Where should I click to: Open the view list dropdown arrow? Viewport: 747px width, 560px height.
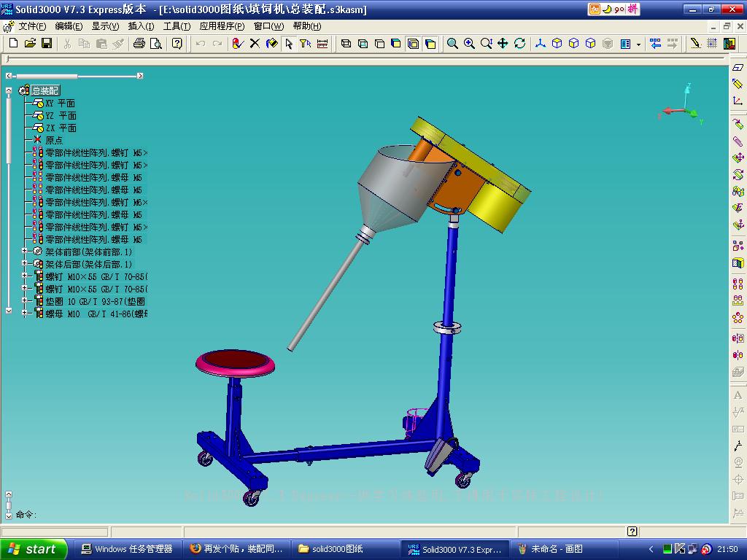point(638,44)
